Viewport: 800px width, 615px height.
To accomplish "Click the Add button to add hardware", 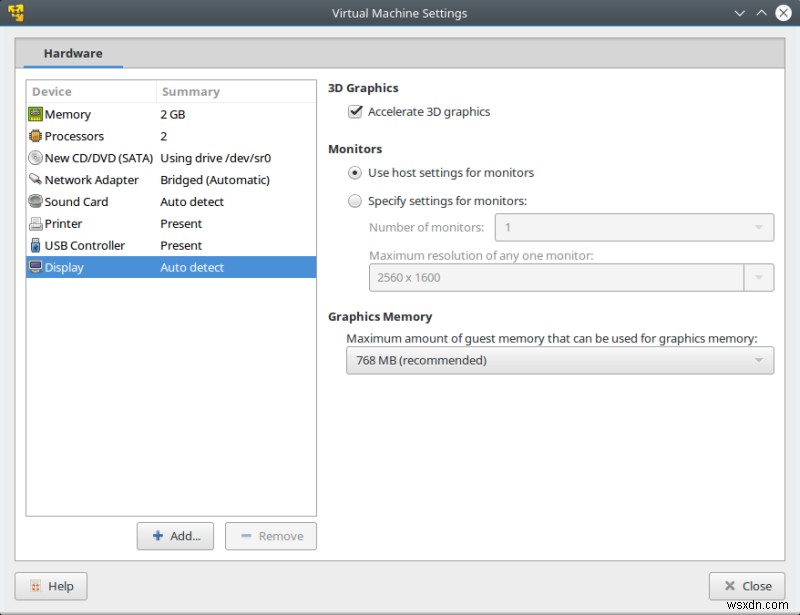I will pyautogui.click(x=175, y=536).
